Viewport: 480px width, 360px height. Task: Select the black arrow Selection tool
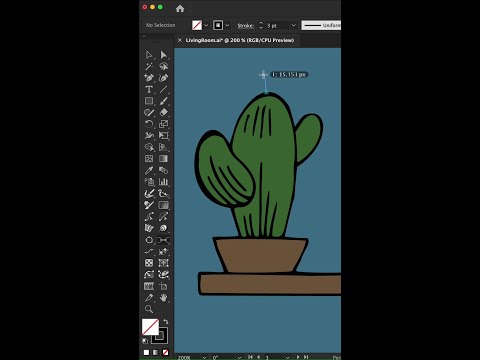tap(163, 55)
